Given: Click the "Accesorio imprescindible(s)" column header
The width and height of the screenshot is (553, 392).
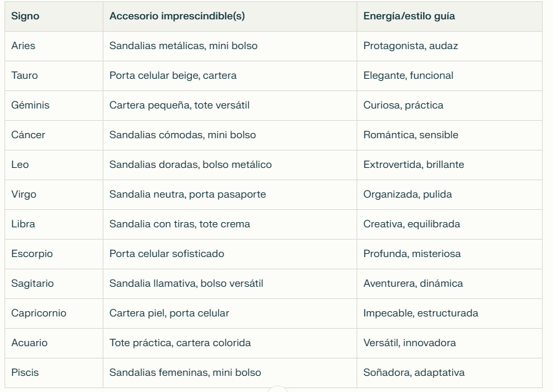Looking at the screenshot, I should coord(177,16).
